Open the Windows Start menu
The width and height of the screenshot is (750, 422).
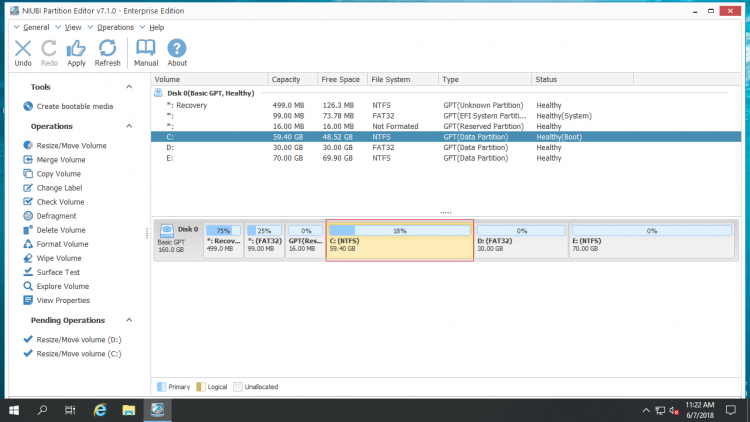[x=14, y=410]
